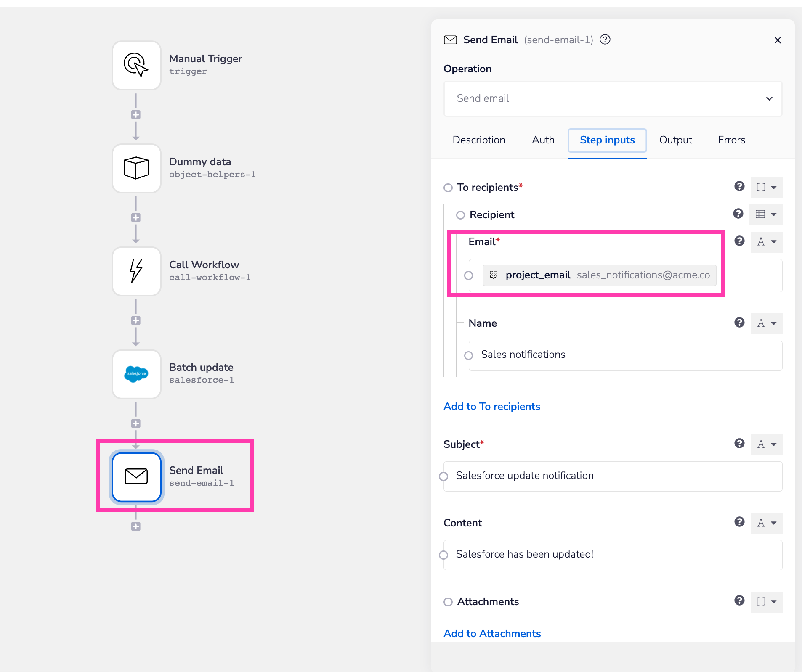
Task: Open the Operation dropdown
Action: coord(613,98)
